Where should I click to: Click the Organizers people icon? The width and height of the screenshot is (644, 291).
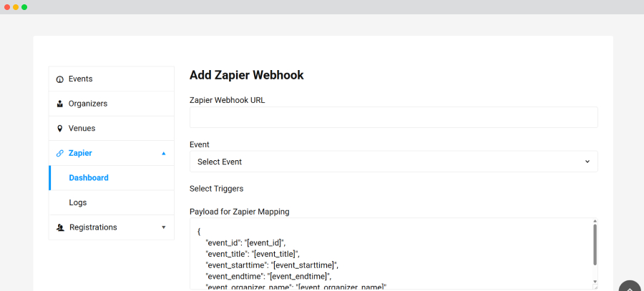pyautogui.click(x=59, y=104)
